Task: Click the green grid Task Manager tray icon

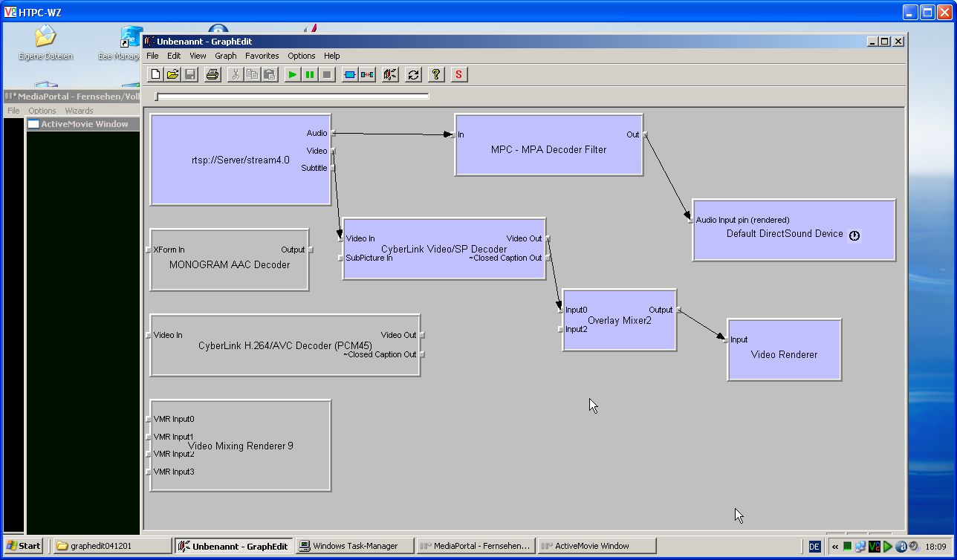Action: (847, 547)
